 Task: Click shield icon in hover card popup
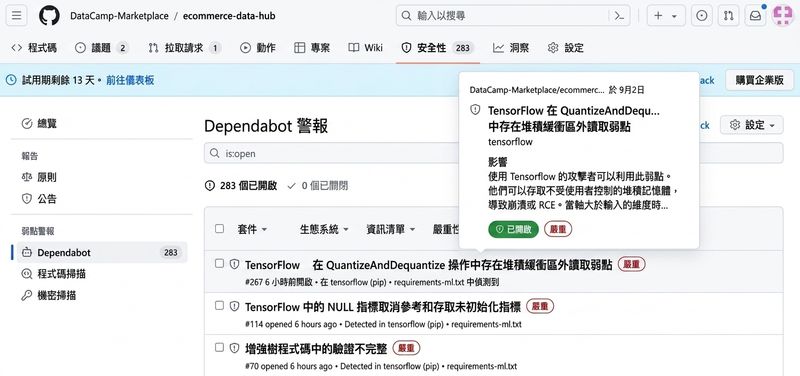pyautogui.click(x=475, y=110)
